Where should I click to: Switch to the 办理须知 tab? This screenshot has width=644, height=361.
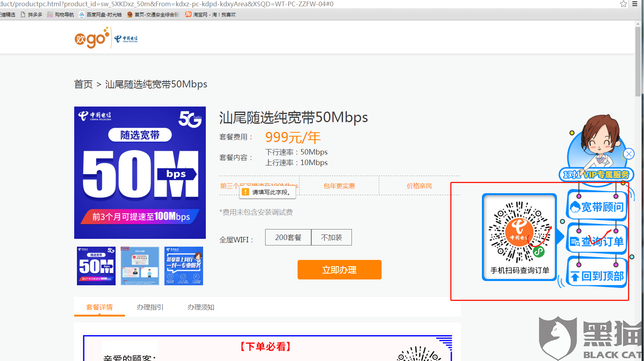point(201,307)
